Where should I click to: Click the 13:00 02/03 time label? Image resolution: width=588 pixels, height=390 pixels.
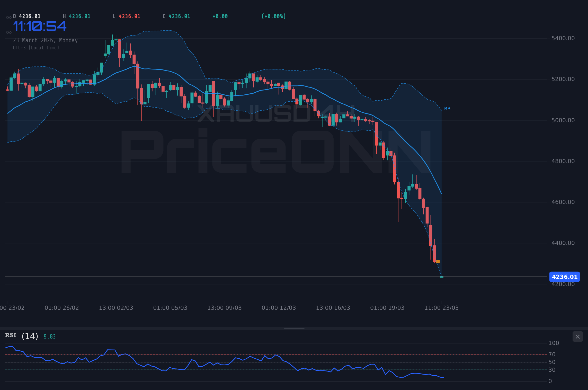pyautogui.click(x=117, y=308)
